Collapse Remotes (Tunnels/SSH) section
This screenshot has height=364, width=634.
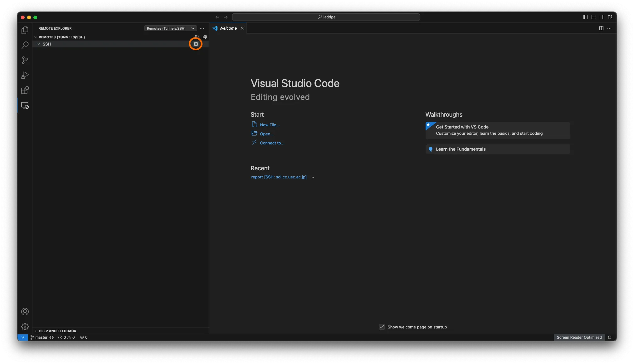point(36,37)
